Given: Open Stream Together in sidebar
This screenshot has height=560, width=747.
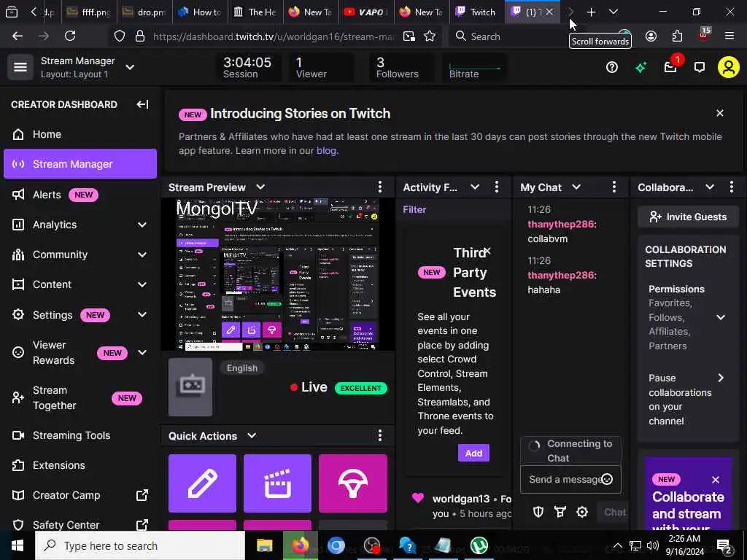Looking at the screenshot, I should click(80, 397).
